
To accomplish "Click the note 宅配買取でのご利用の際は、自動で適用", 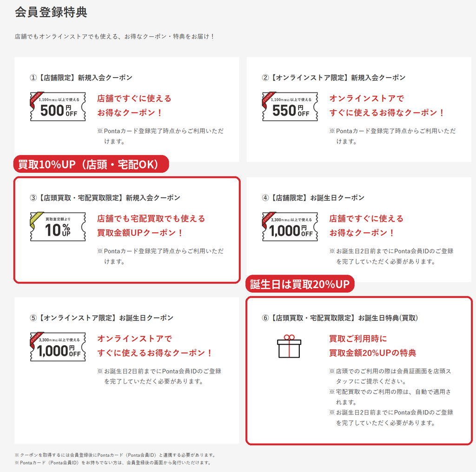I will click(x=390, y=397).
